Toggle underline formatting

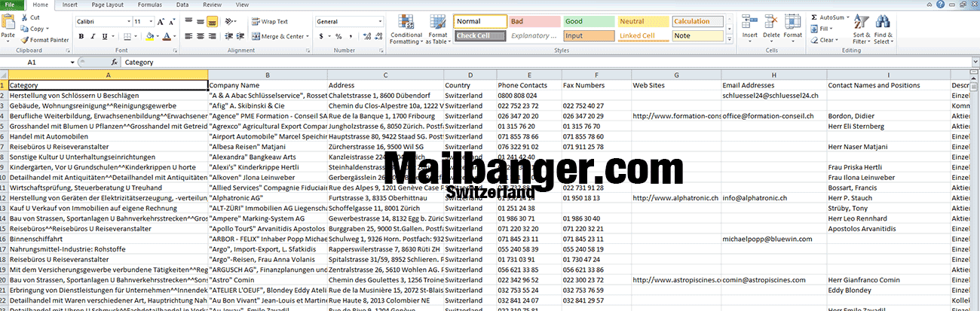(103, 36)
